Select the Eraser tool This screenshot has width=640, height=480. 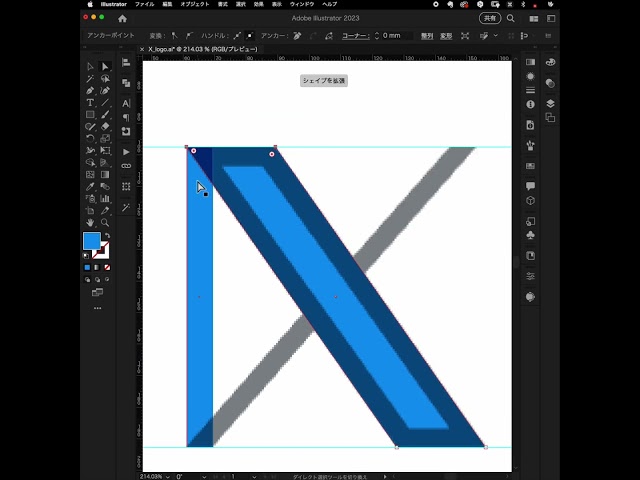tap(105, 127)
